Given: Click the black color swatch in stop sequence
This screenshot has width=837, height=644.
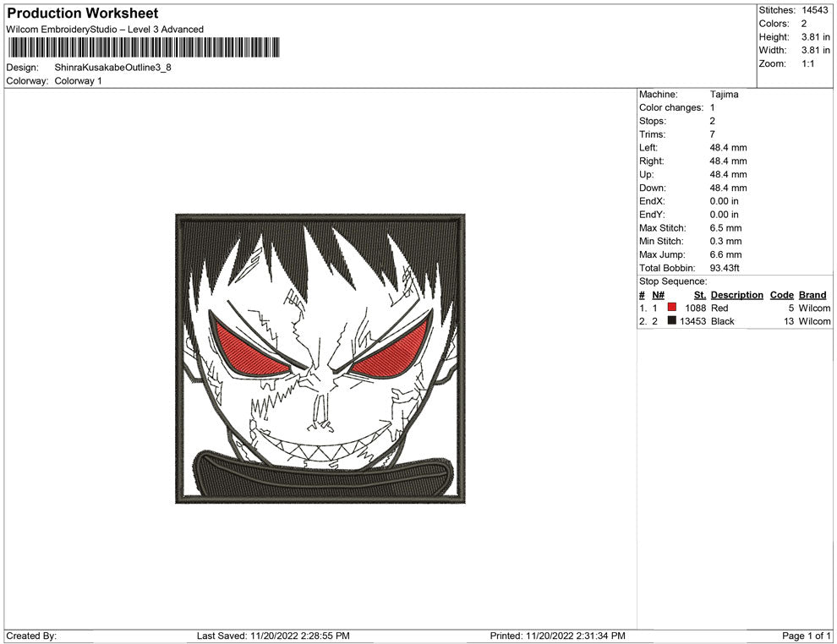Looking at the screenshot, I should click(x=672, y=320).
